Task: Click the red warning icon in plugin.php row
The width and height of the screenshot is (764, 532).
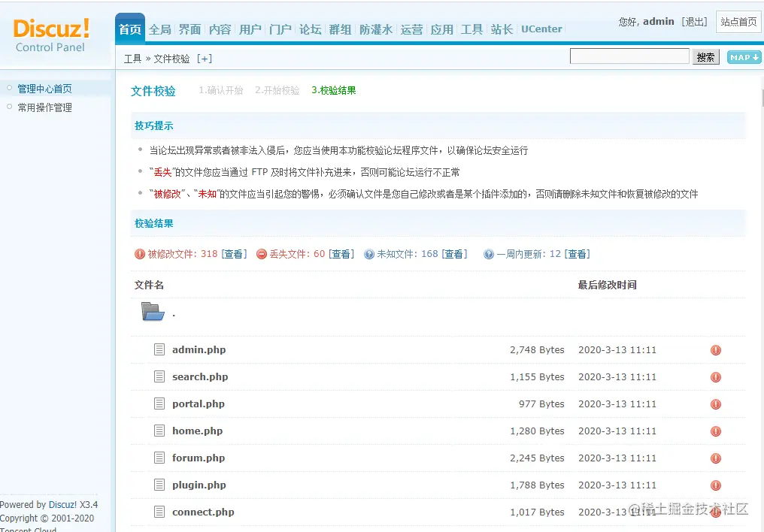Action: (x=715, y=485)
